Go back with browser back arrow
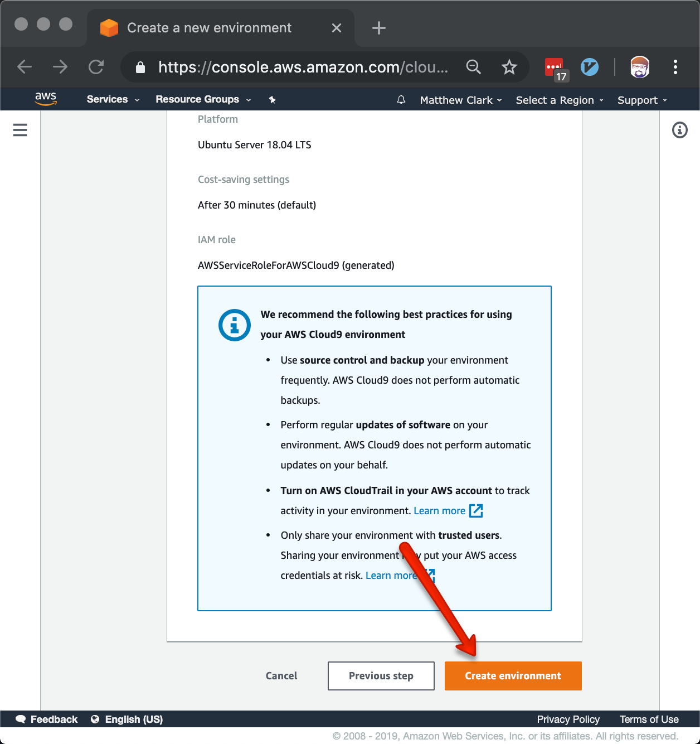Image resolution: width=700 pixels, height=744 pixels. pyautogui.click(x=25, y=67)
